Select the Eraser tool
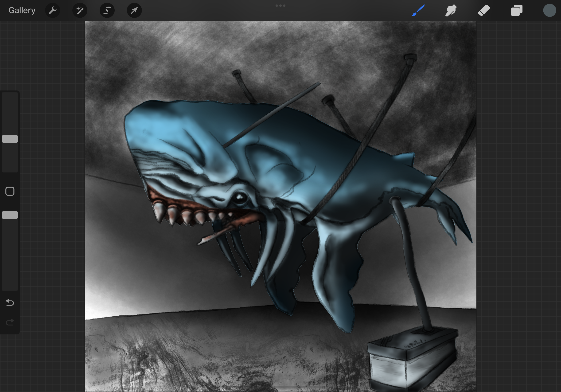Screen dimensions: 561x392 (484, 10)
